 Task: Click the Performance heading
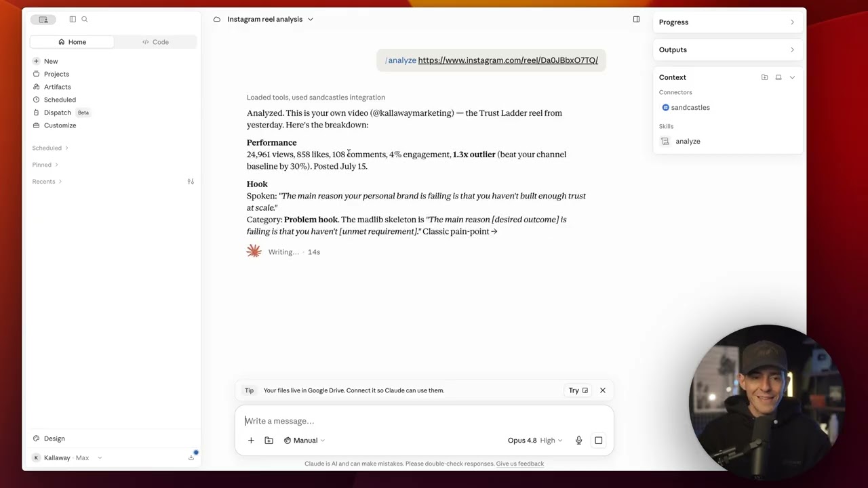tap(271, 143)
